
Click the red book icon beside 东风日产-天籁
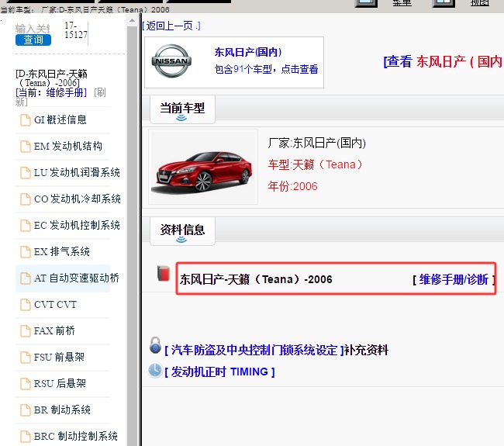[x=164, y=274]
